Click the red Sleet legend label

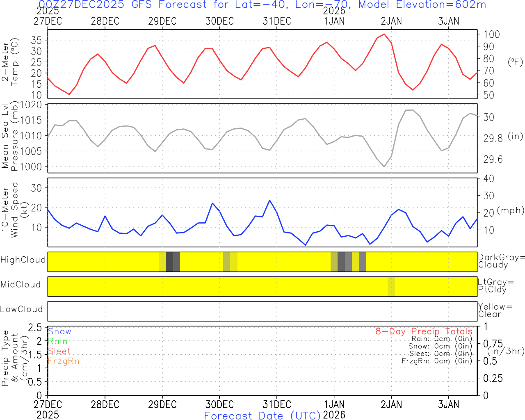pyautogui.click(x=59, y=351)
